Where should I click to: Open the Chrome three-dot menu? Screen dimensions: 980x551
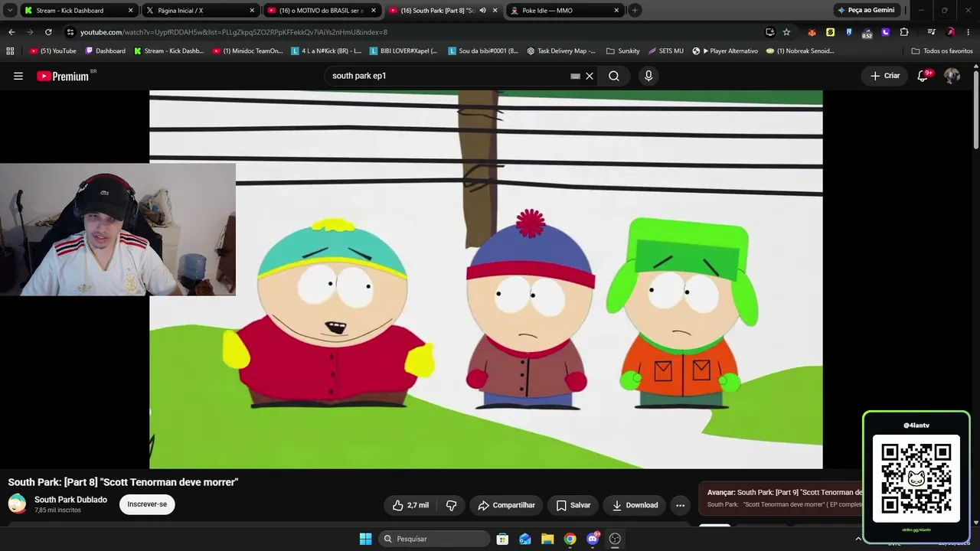969,32
